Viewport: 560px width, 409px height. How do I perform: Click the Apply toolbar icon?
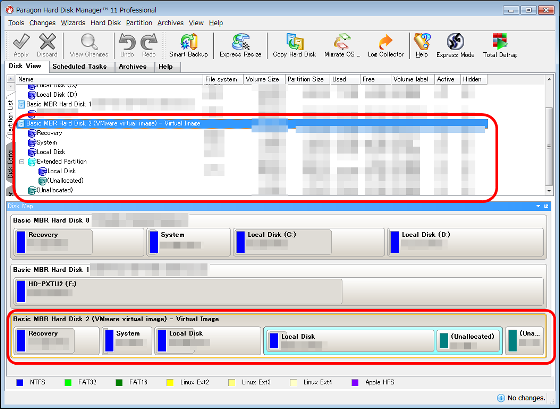[x=21, y=45]
